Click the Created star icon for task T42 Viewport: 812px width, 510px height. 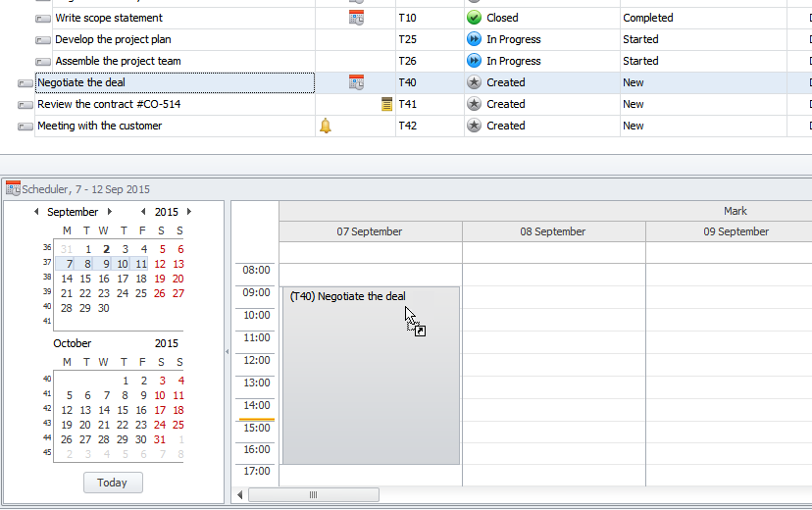pos(475,126)
